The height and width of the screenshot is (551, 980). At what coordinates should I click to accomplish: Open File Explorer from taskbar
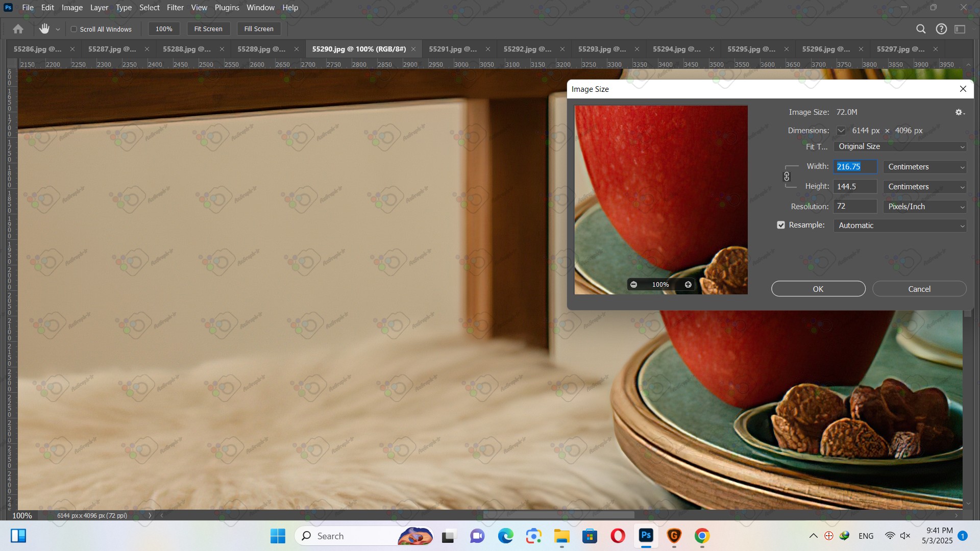pyautogui.click(x=561, y=536)
